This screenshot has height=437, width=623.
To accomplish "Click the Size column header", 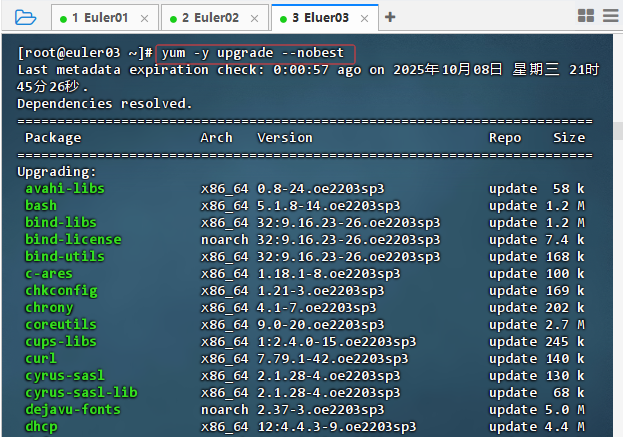I will pyautogui.click(x=569, y=138).
